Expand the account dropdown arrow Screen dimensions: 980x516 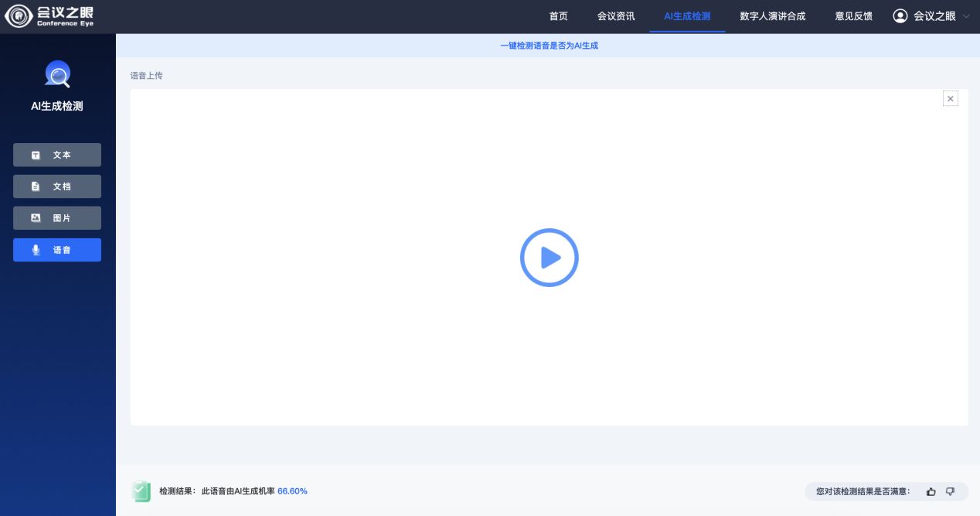coord(966,16)
